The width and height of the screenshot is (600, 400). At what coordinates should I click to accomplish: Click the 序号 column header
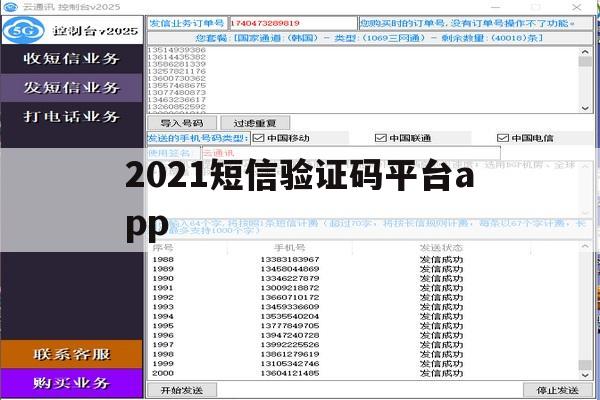pyautogui.click(x=163, y=248)
